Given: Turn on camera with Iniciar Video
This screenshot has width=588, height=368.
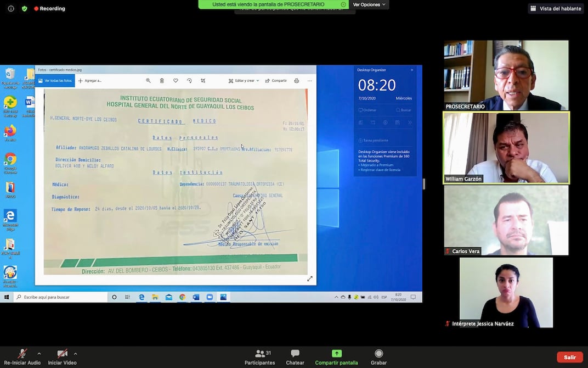Looking at the screenshot, I should click(x=62, y=354).
